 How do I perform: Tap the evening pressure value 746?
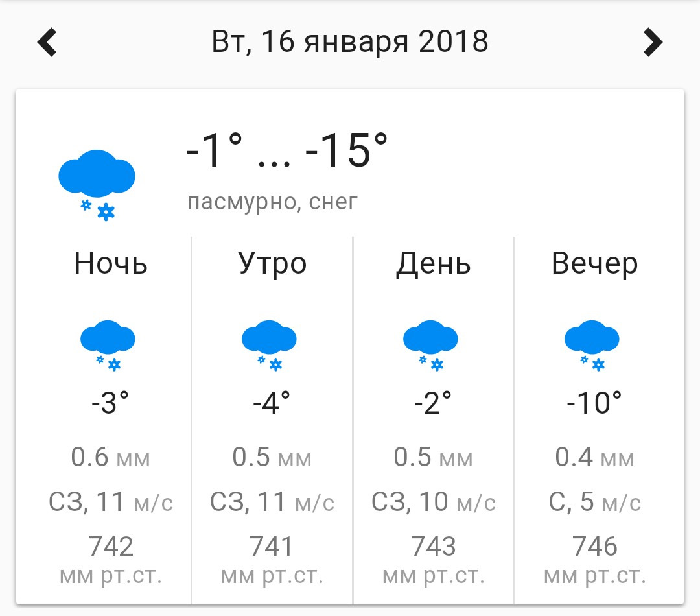click(594, 547)
